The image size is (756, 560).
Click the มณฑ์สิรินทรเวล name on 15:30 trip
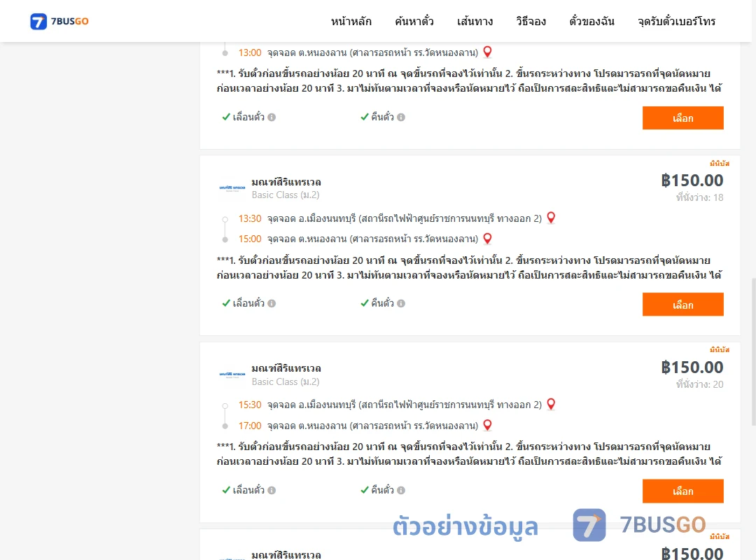coord(286,368)
